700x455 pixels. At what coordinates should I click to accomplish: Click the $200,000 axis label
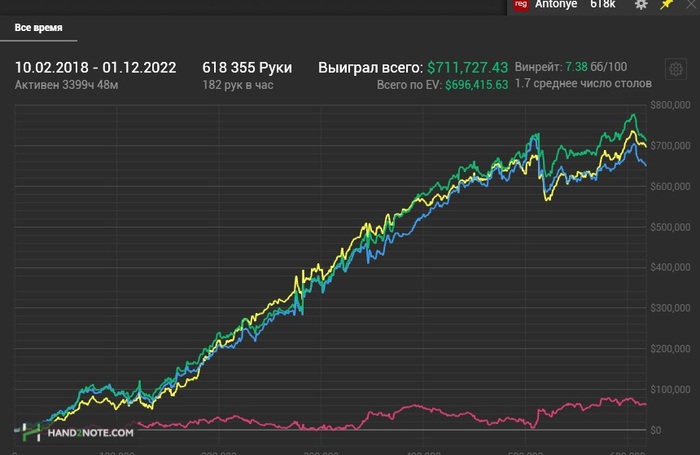tap(670, 348)
